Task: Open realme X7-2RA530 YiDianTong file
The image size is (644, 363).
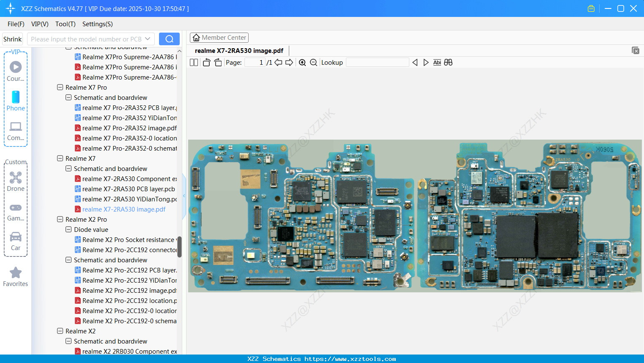Action: [126, 199]
